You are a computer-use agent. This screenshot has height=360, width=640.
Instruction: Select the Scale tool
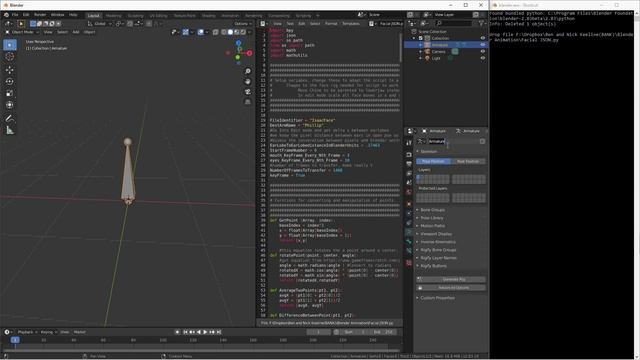pos(10,93)
